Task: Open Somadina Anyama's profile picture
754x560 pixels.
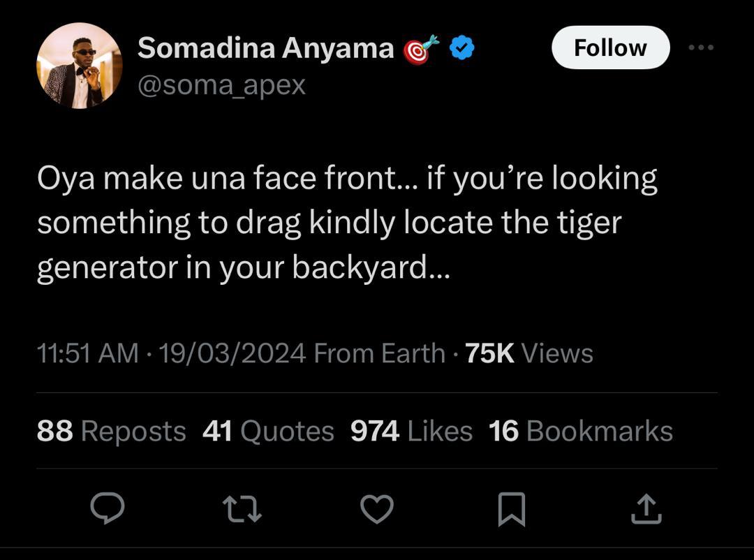Action: [79, 66]
